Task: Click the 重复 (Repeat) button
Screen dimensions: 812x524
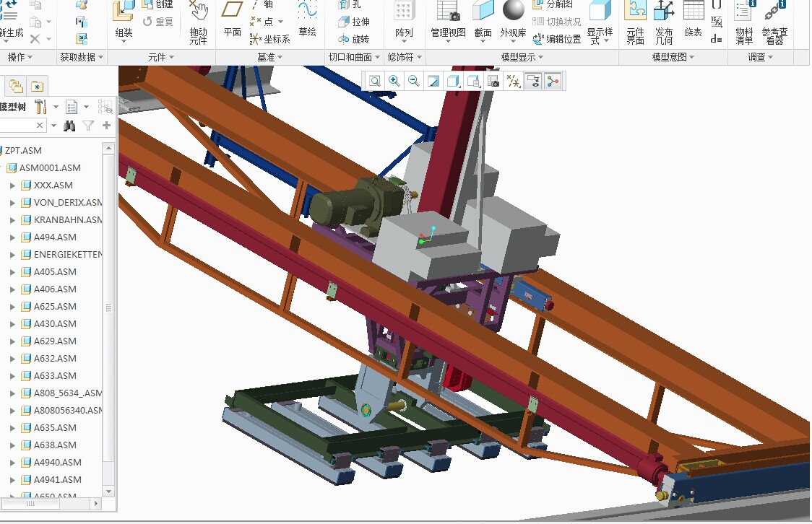Action: point(163,22)
